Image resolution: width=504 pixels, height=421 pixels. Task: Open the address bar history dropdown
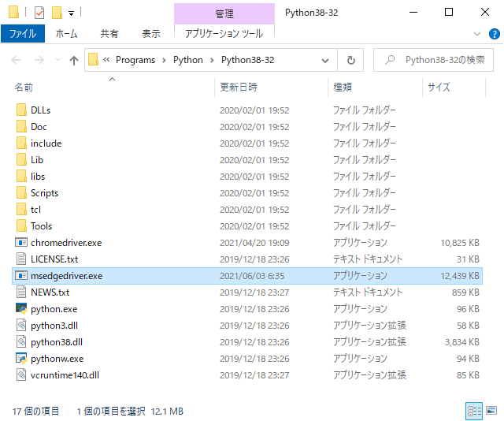pos(325,60)
